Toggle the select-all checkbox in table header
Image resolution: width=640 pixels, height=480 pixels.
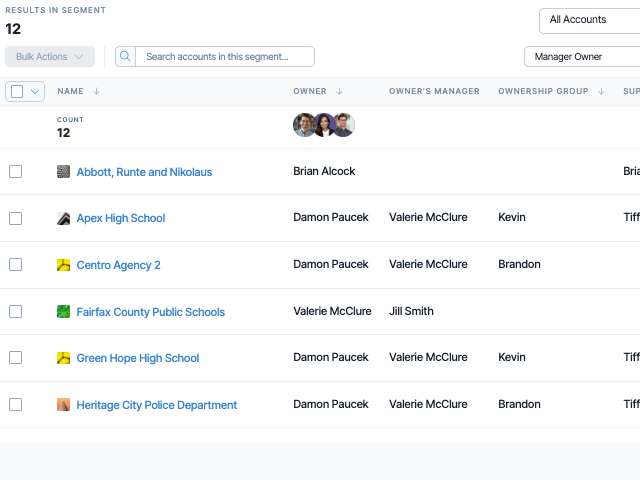[x=17, y=91]
